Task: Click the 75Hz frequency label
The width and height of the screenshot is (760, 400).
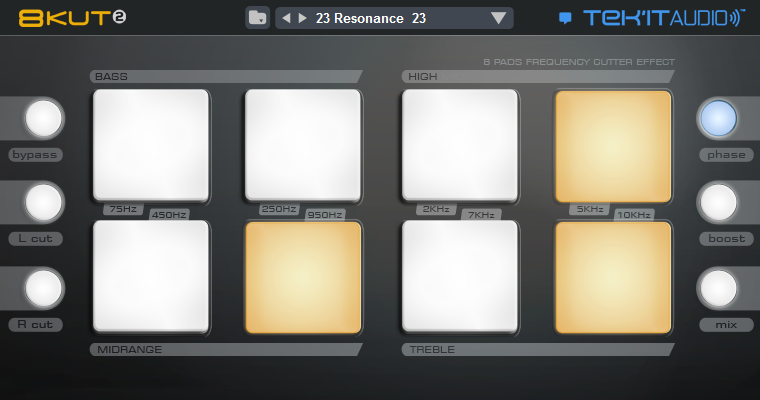Action: [x=123, y=209]
